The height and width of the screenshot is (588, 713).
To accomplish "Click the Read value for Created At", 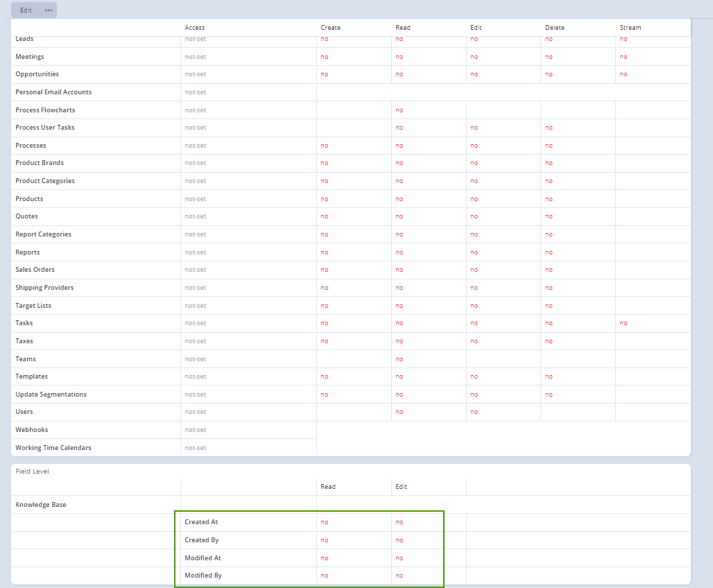I will (324, 522).
